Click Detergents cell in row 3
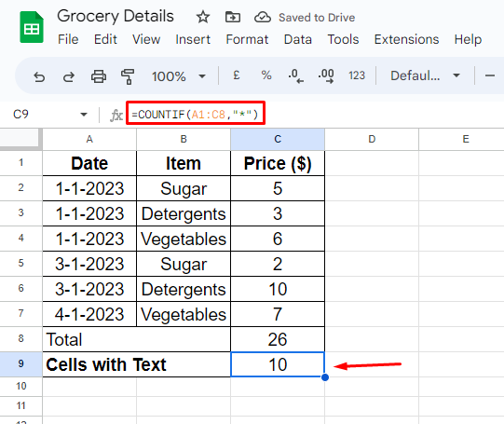Viewport: 504px width, 424px height. [184, 213]
